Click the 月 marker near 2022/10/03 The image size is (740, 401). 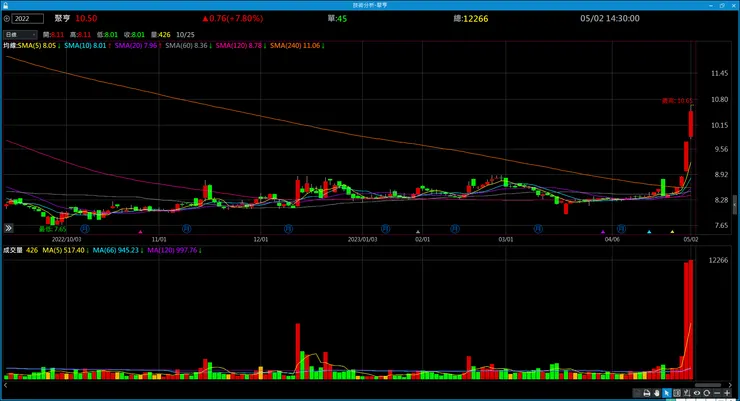pos(85,229)
